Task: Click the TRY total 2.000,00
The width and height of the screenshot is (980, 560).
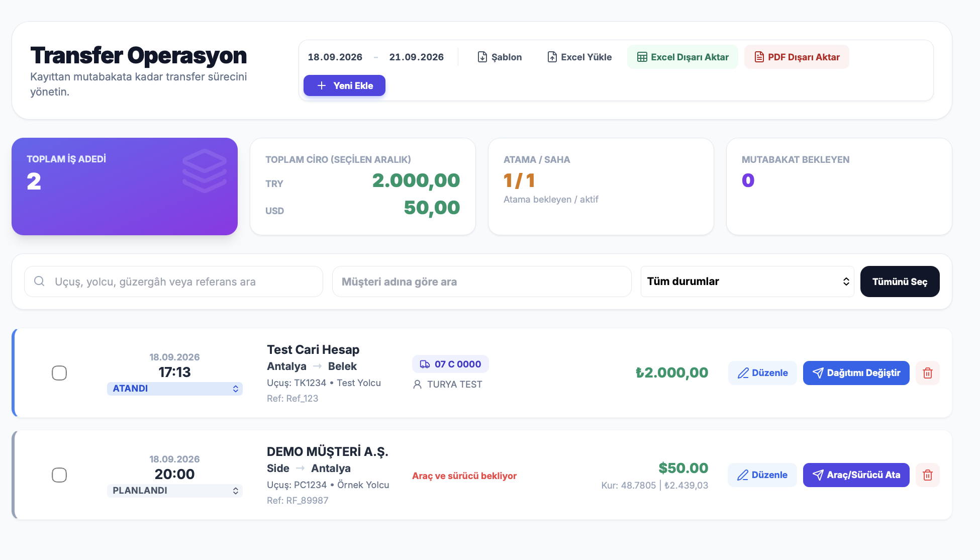Action: pyautogui.click(x=416, y=180)
